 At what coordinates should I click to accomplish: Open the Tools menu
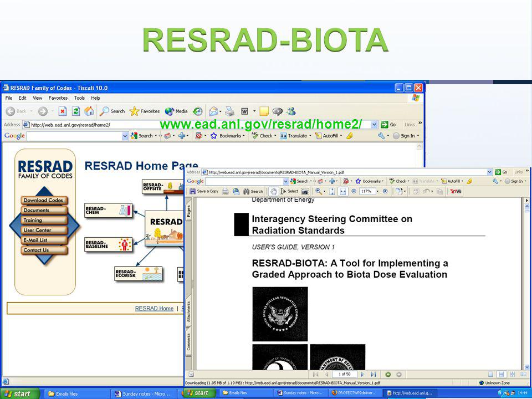tap(79, 98)
